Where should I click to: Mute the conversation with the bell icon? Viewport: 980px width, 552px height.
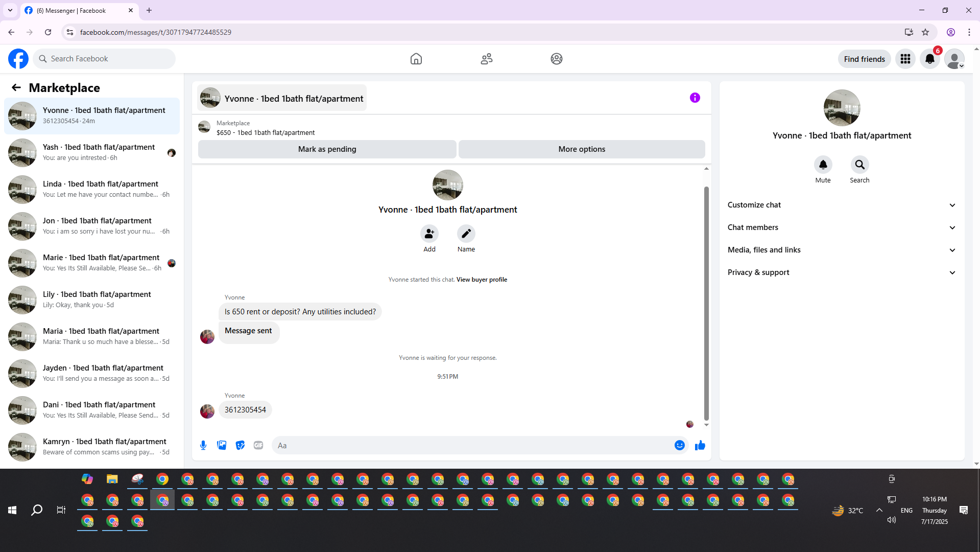pyautogui.click(x=823, y=165)
